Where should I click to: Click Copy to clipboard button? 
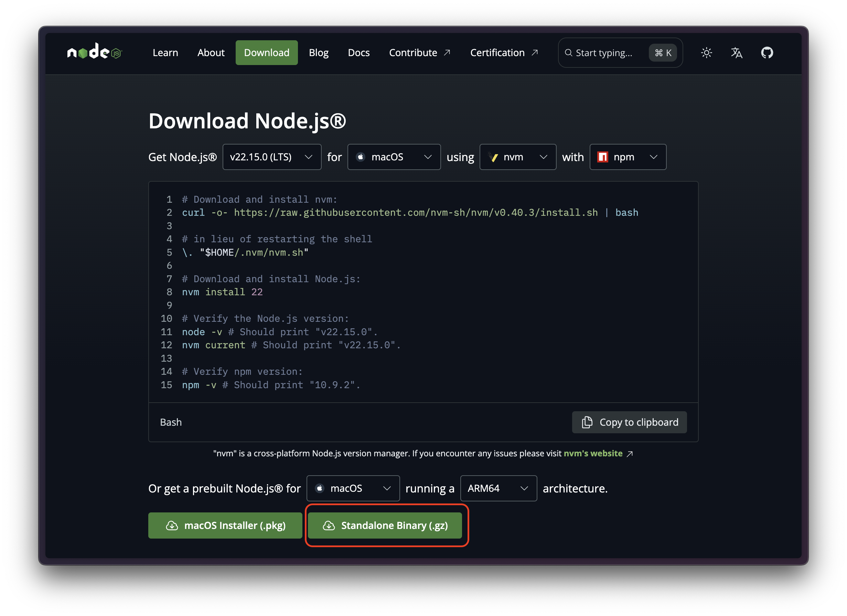point(629,422)
